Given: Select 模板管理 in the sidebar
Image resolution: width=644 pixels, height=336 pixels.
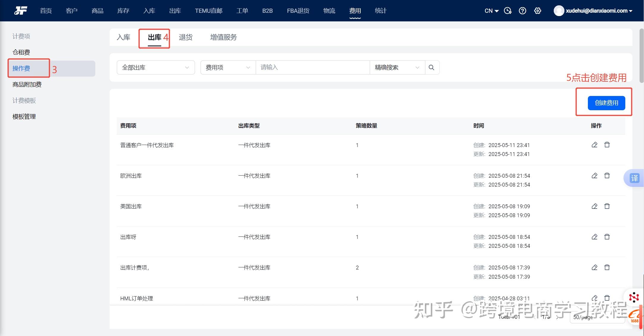Looking at the screenshot, I should [x=24, y=116].
